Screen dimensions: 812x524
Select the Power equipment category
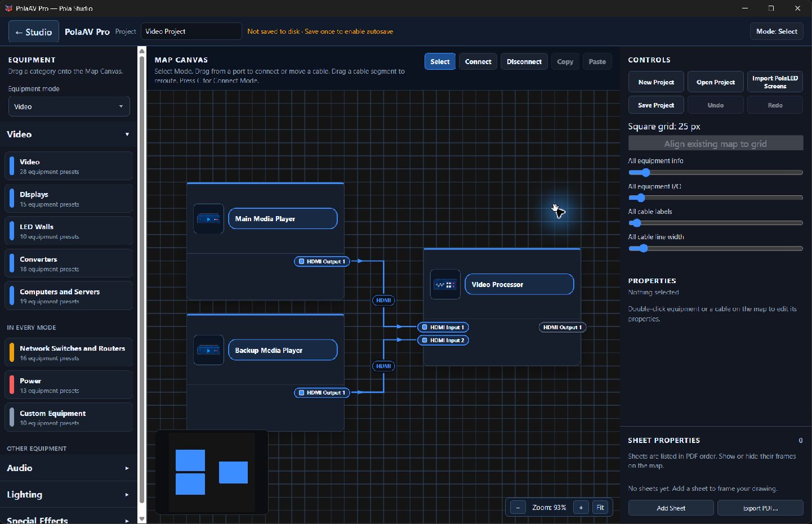click(x=69, y=385)
